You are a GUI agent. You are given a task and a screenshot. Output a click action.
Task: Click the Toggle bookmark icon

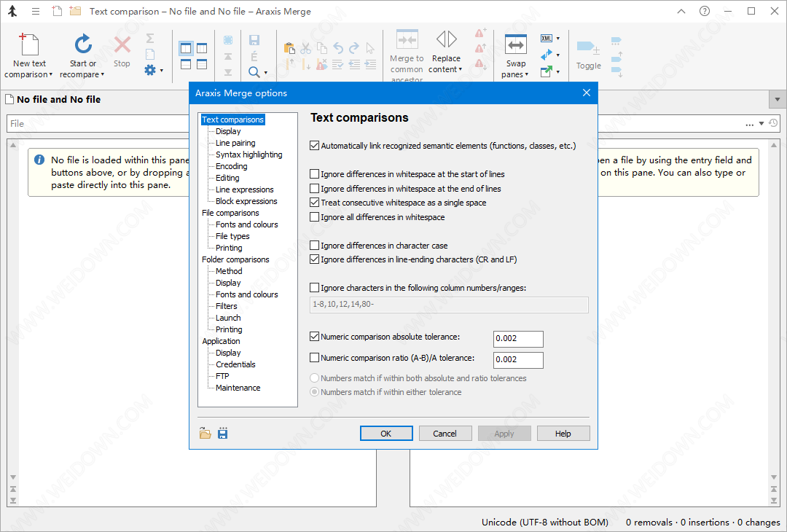click(x=588, y=47)
